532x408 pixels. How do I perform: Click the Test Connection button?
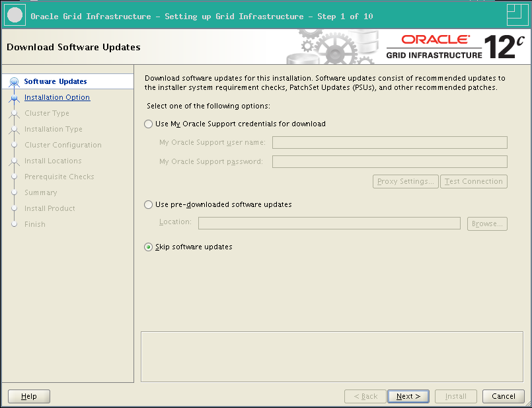point(474,181)
